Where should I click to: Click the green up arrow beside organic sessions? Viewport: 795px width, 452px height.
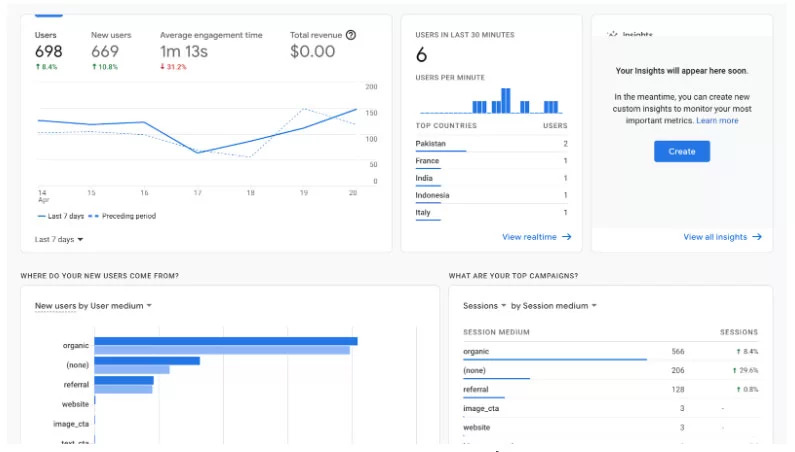[x=738, y=351]
